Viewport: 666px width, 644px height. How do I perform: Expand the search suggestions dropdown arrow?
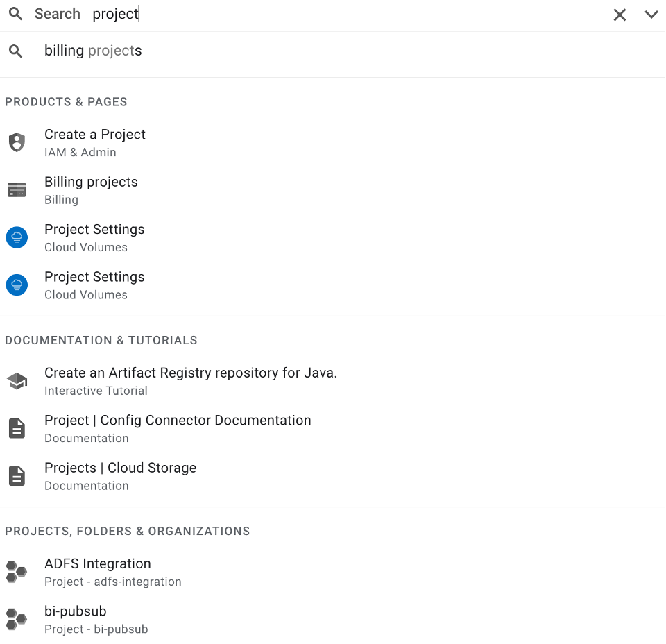651,14
